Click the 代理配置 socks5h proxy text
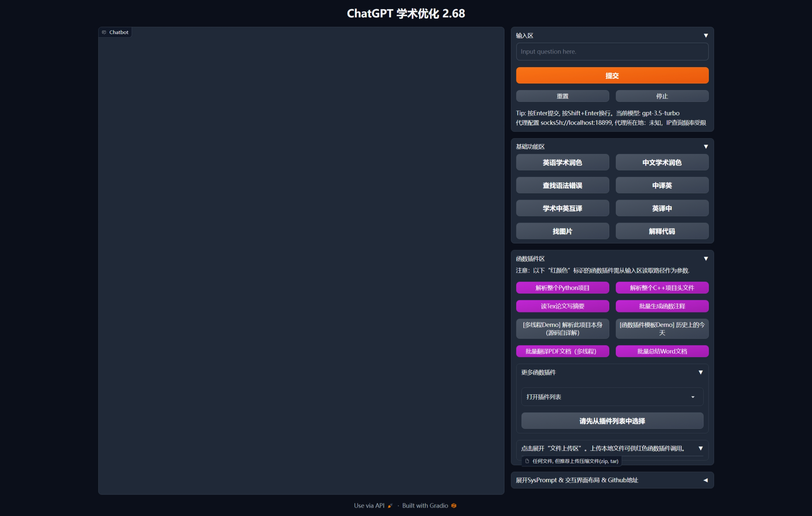812x516 pixels. [x=611, y=123]
